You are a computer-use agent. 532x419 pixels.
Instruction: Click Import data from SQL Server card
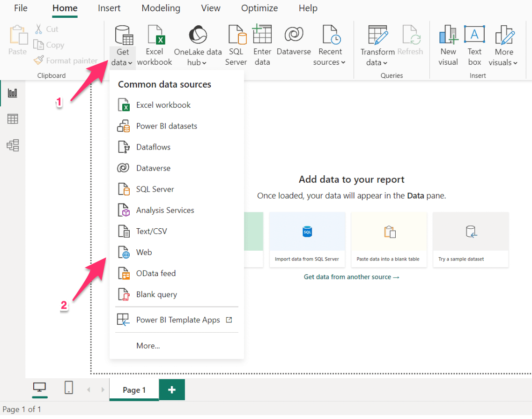point(307,239)
